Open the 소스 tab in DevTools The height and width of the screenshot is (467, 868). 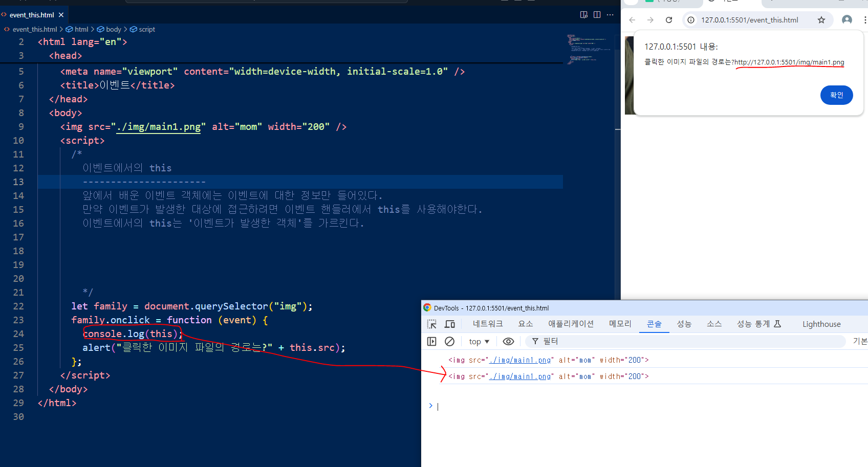click(x=714, y=324)
